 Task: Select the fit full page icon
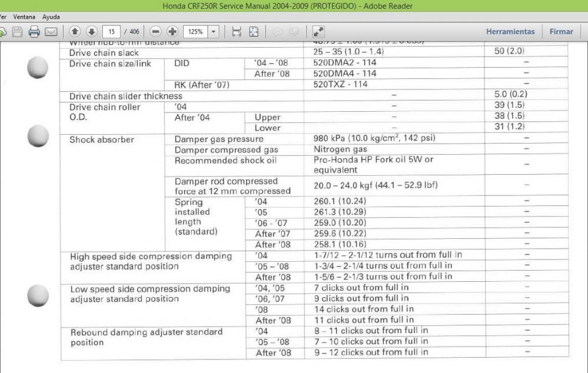coord(253,32)
